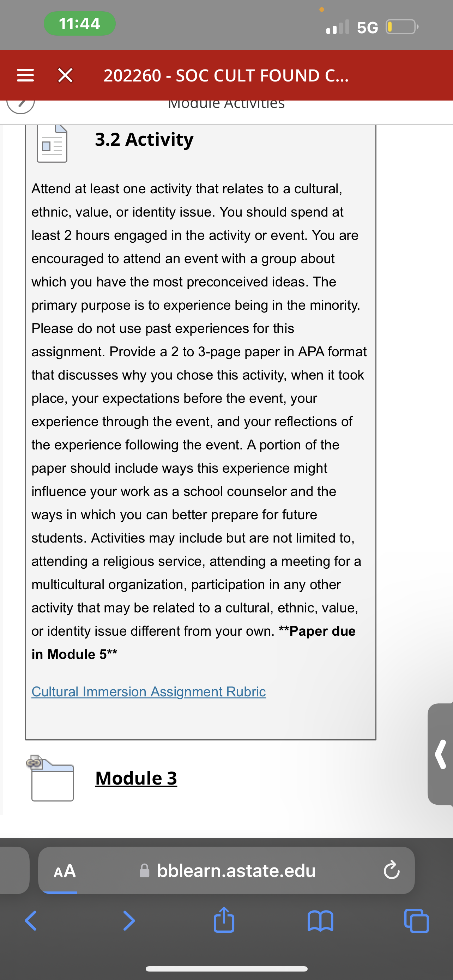Reload the page in Safari
The height and width of the screenshot is (980, 453).
(x=391, y=870)
